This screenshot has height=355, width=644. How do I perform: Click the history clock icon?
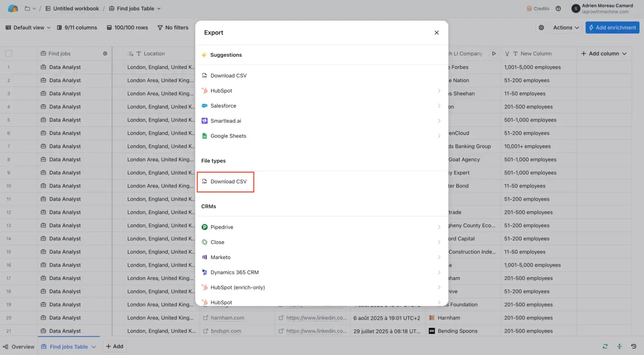(x=634, y=346)
